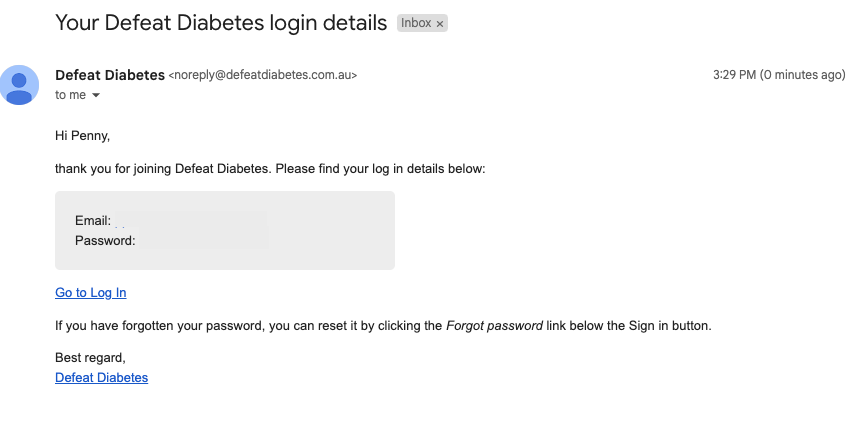Expand recipient details arrow beside "to me"
Viewport: 861px width, 432px height.
pos(96,95)
